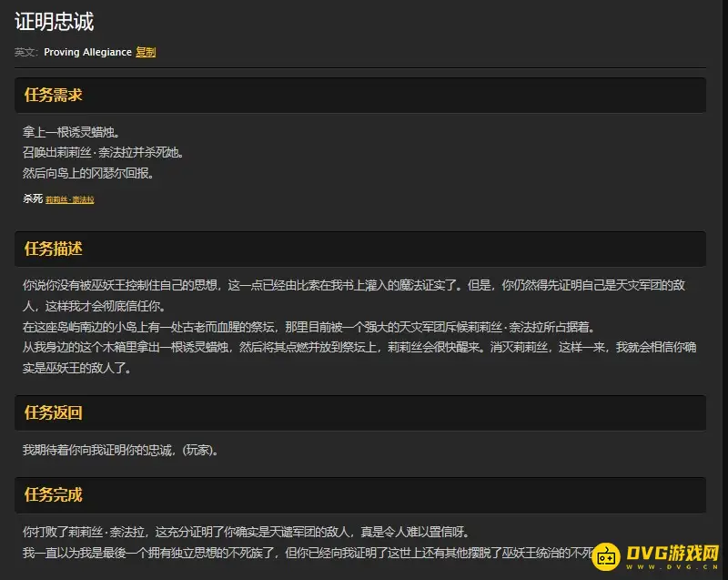728x580 pixels.
Task: Click the 任务需求 section header
Action: point(360,96)
